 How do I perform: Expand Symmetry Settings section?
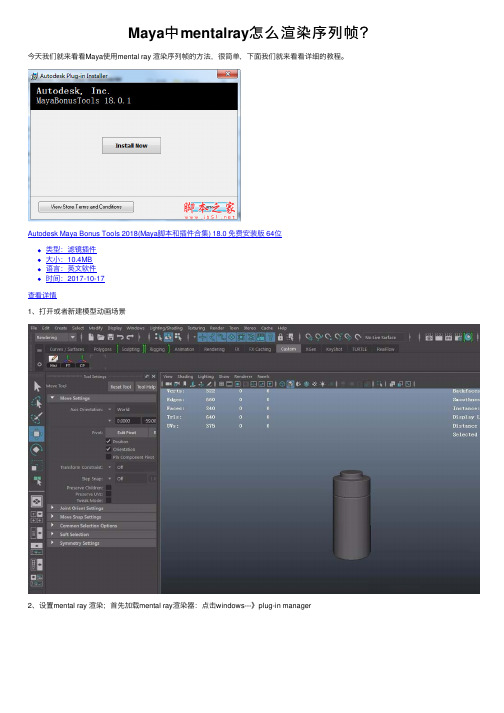[x=102, y=543]
